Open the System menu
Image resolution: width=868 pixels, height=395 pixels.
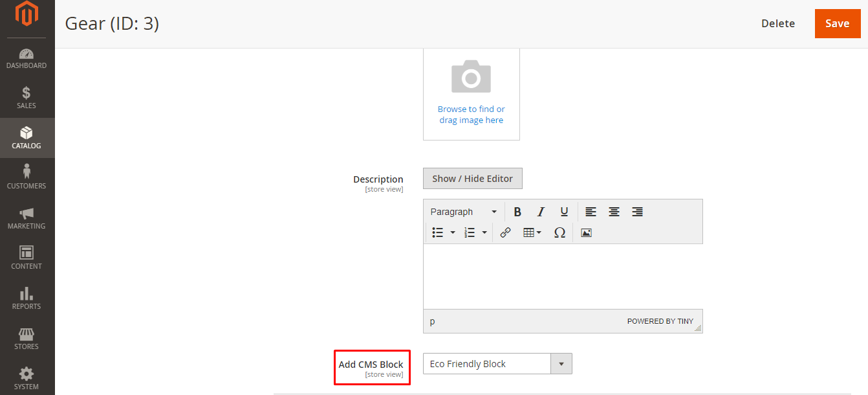click(x=27, y=378)
